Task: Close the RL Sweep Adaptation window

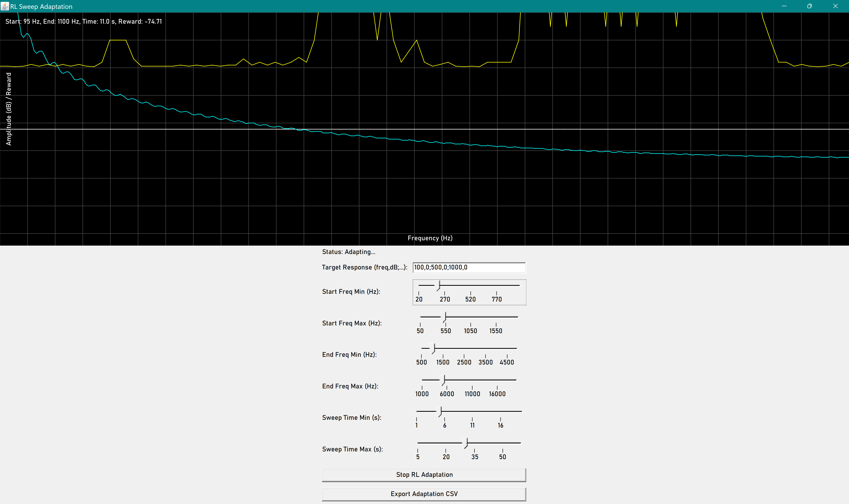Action: [x=836, y=6]
